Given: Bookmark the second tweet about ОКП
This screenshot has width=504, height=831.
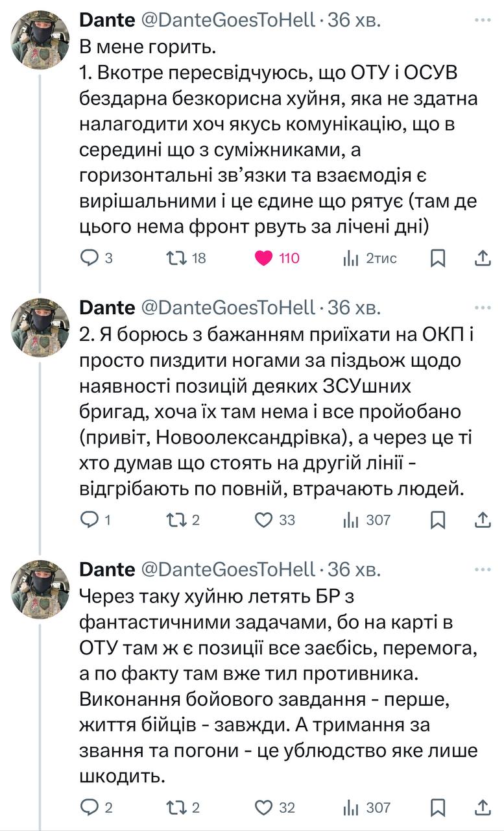Looking at the screenshot, I should 438,519.
